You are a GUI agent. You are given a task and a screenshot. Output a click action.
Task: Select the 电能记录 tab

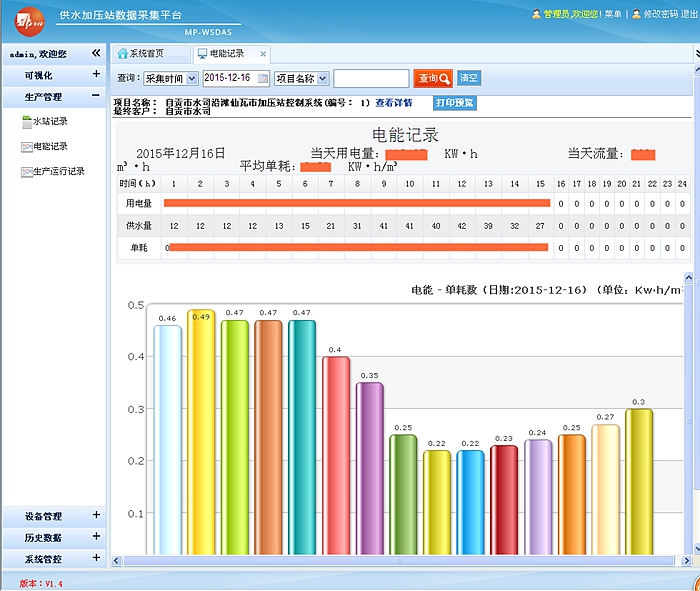226,54
